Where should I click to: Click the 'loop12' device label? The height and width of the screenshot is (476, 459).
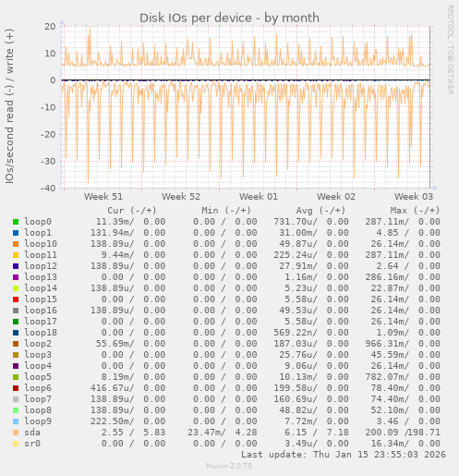pos(41,266)
